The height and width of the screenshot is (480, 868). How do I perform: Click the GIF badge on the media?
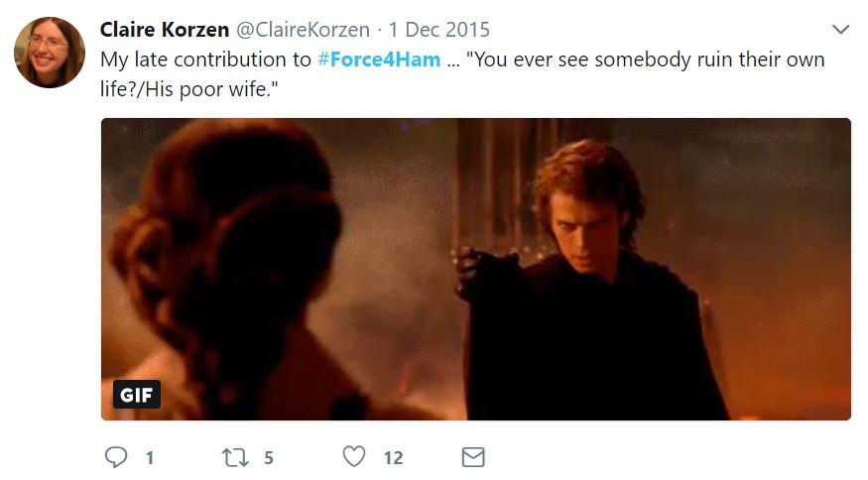(137, 394)
